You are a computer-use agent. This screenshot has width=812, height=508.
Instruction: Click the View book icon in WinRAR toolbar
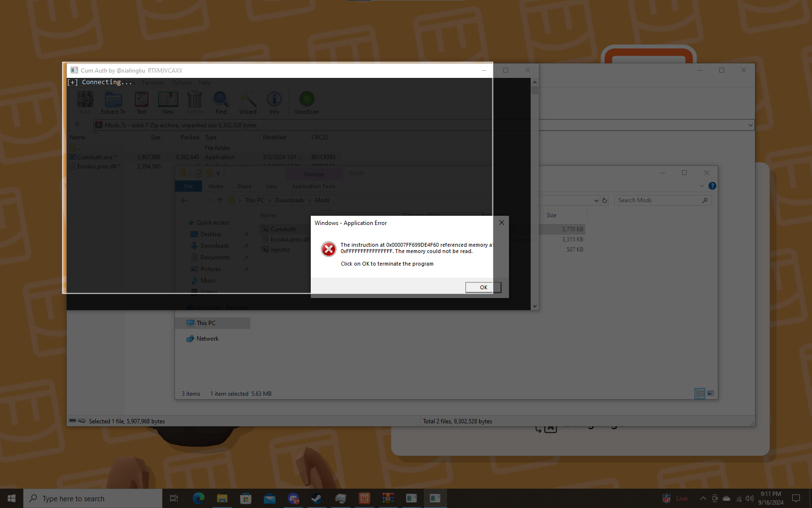pyautogui.click(x=168, y=103)
